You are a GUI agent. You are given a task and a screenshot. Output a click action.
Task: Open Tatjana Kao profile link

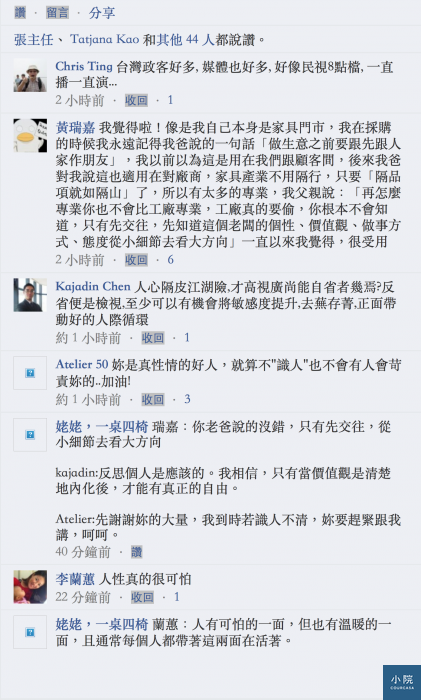coord(104,40)
